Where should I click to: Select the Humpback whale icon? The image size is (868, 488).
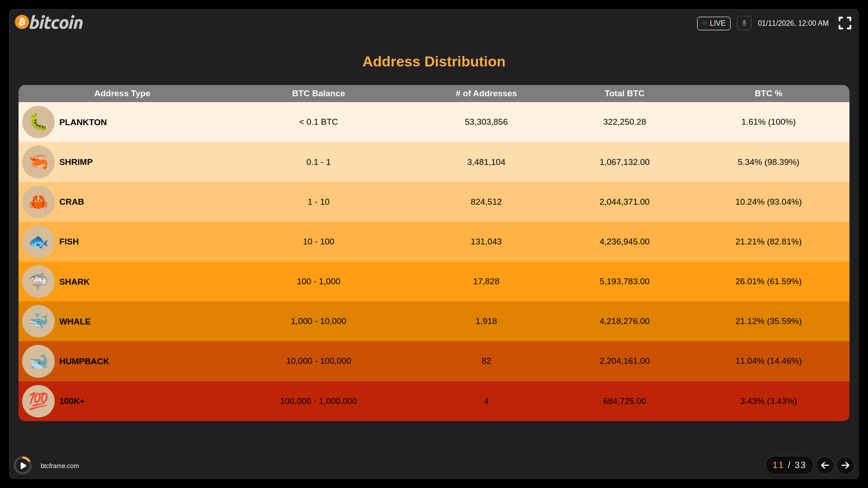tap(38, 361)
